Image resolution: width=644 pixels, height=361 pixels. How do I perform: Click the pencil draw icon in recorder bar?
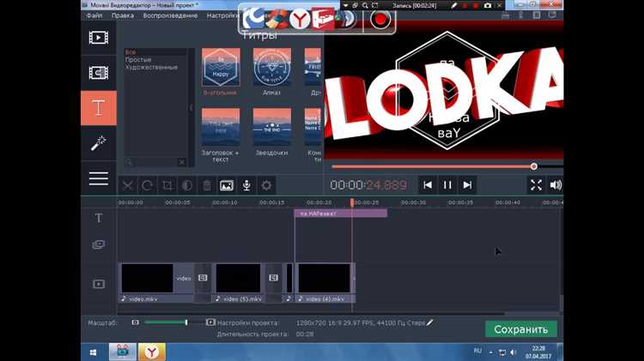point(454,6)
